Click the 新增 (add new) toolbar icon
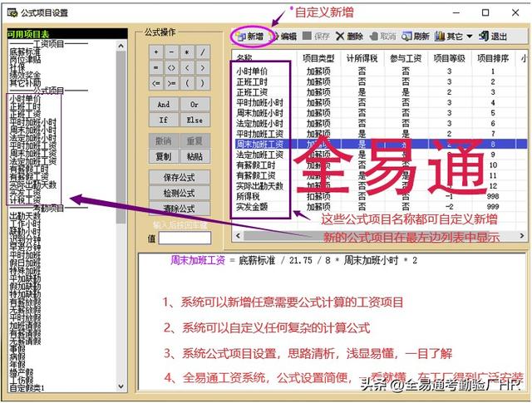 [x=241, y=37]
